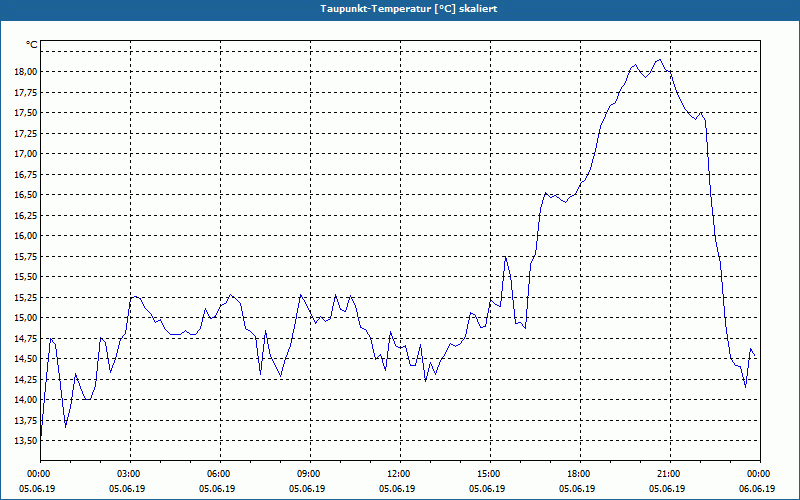
Task: Pick the '18:00' time axis label
Action: [578, 474]
